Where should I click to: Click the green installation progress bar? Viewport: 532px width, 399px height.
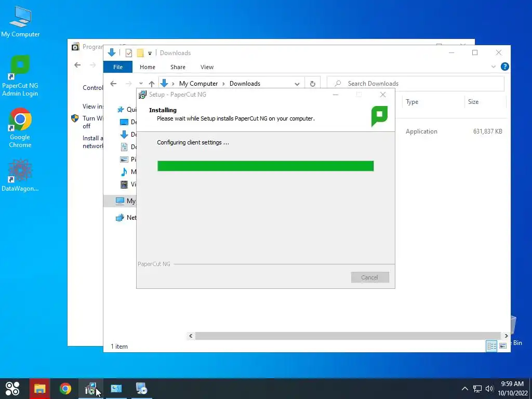click(x=265, y=166)
